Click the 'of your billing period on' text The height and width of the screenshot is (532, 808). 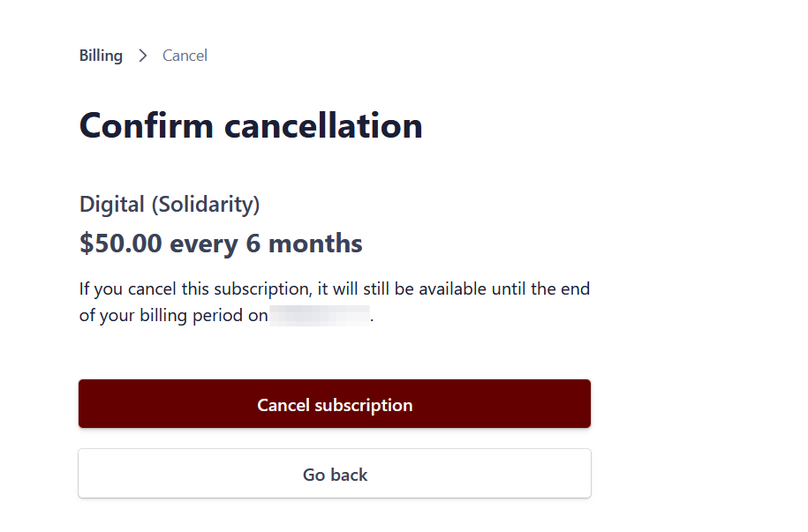173,315
